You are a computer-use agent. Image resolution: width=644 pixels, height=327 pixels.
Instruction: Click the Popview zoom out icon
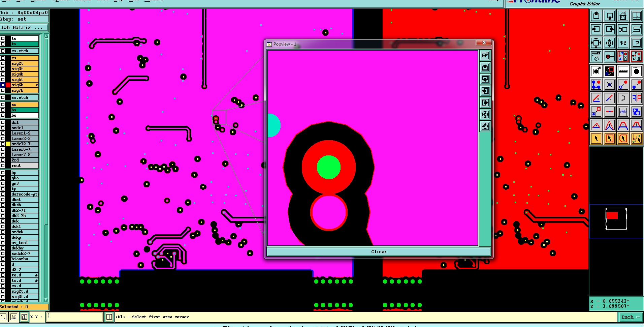485,126
